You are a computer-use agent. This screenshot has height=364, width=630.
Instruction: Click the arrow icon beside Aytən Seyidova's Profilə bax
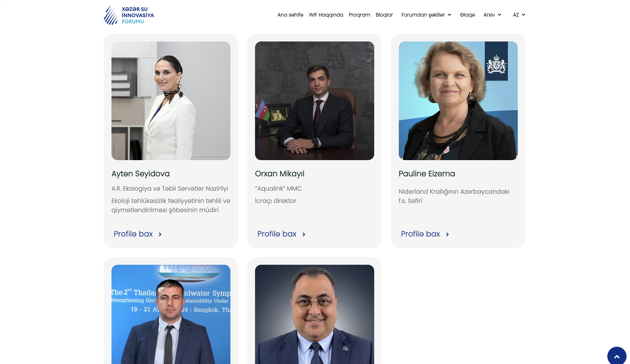coord(160,234)
